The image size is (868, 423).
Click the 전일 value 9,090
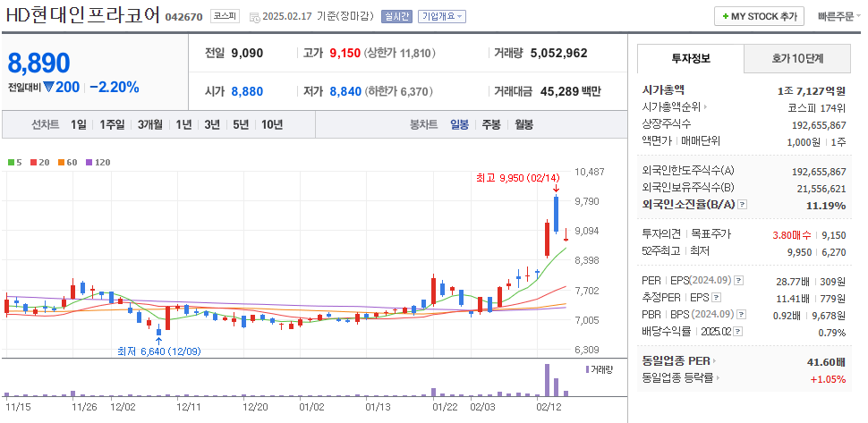tap(247, 53)
